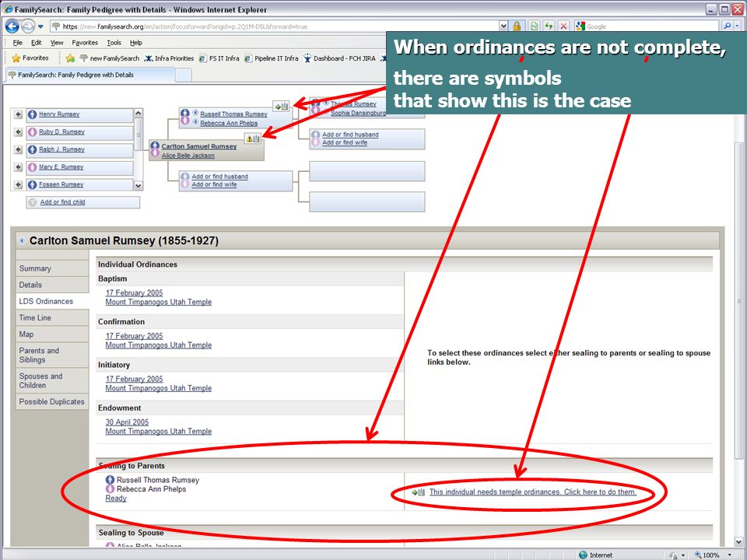Refresh the page with green arrows icon
This screenshot has height=560, width=747.
pyautogui.click(x=549, y=26)
